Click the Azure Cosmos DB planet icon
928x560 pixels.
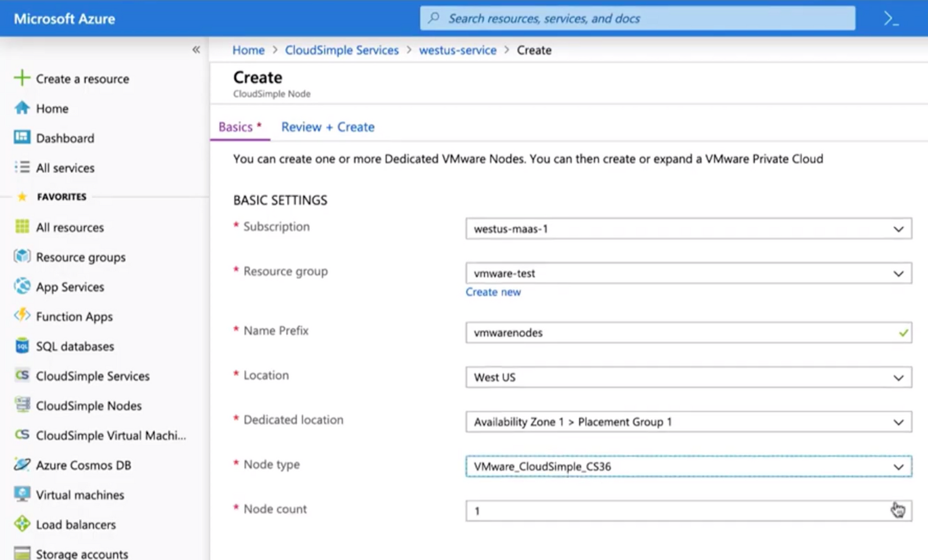pyautogui.click(x=22, y=464)
